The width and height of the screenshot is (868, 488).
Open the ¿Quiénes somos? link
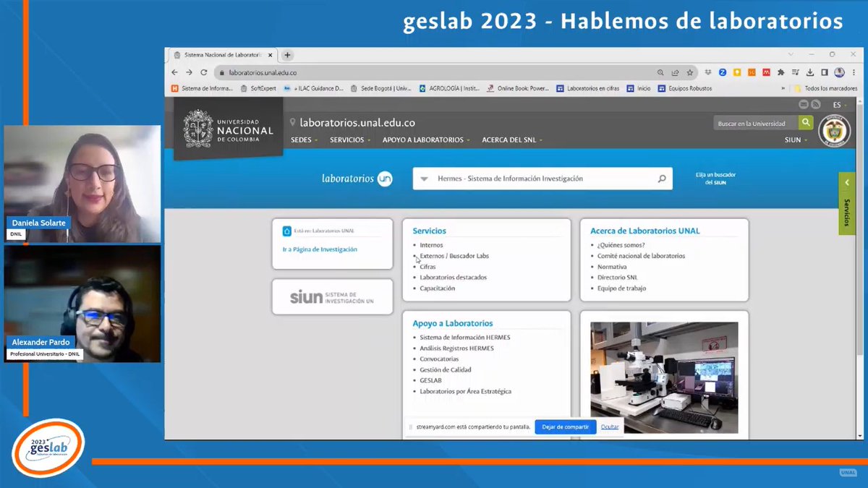[x=621, y=245]
